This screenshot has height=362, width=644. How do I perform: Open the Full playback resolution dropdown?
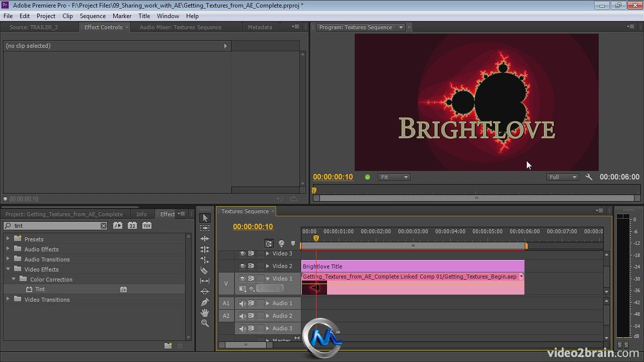tap(562, 177)
